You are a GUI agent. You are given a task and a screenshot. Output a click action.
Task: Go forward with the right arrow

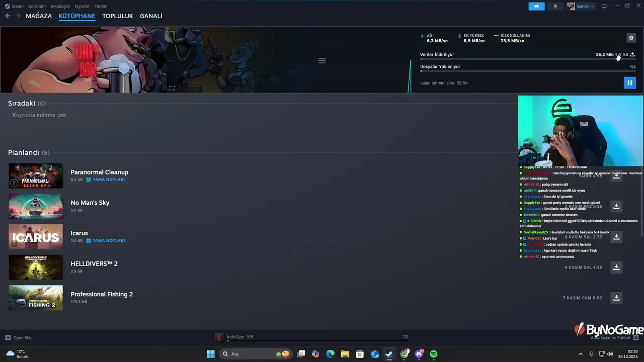(x=18, y=16)
